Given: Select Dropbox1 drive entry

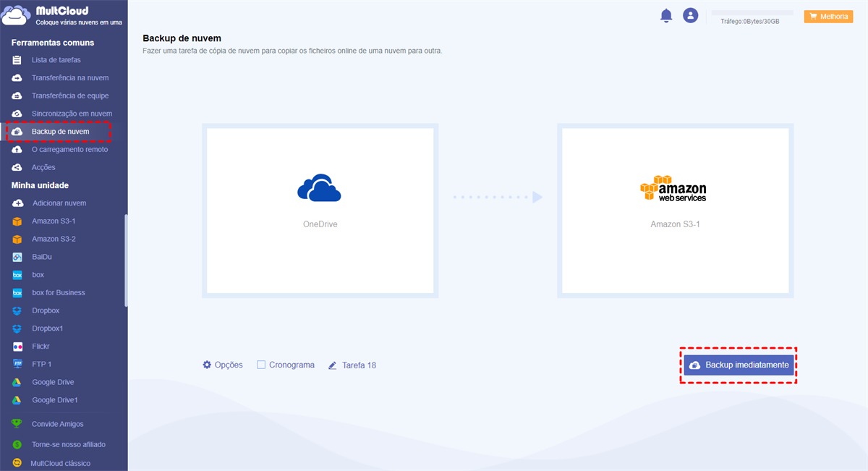Looking at the screenshot, I should pyautogui.click(x=48, y=328).
